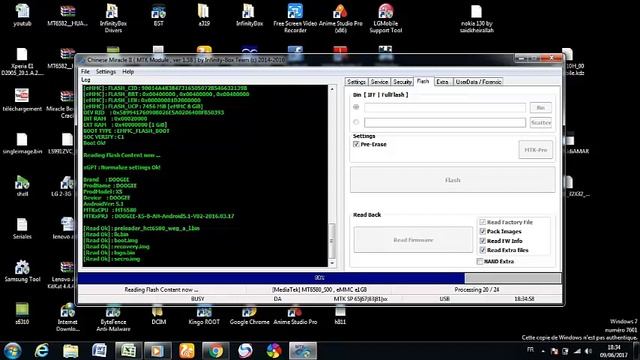Click the log scrollbar up arrow

tap(332, 89)
